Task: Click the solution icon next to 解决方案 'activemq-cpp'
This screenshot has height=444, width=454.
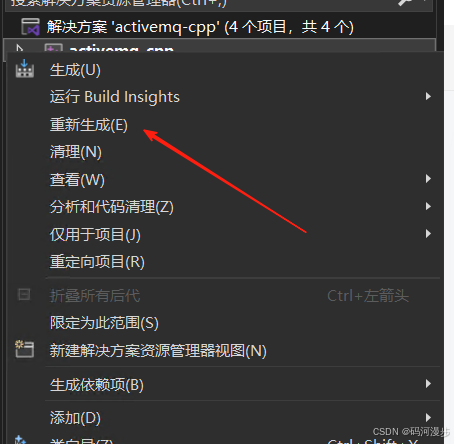Action: pyautogui.click(x=30, y=27)
